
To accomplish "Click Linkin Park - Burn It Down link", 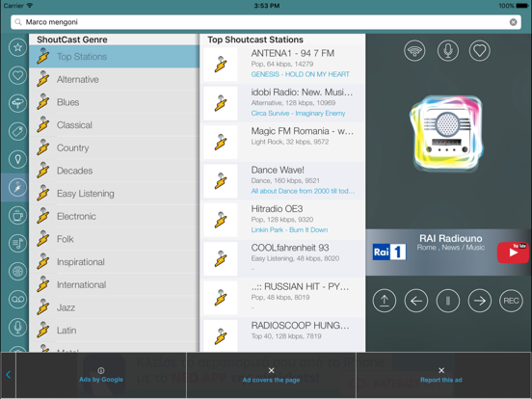I will coord(289,230).
